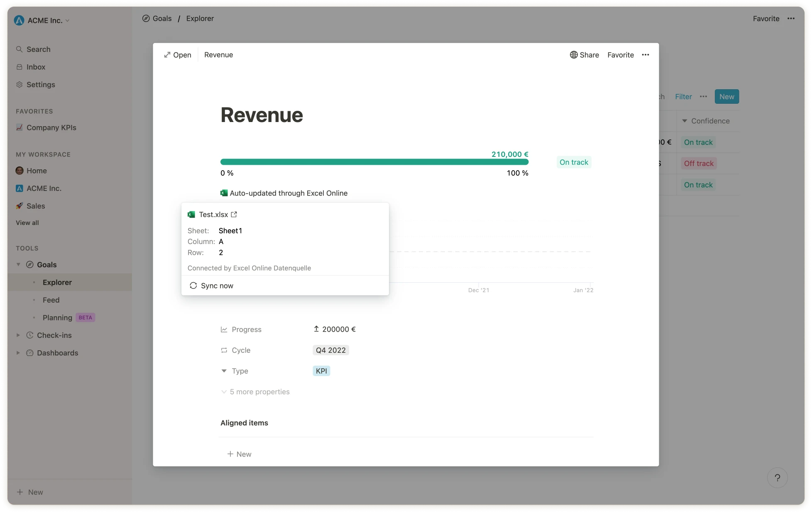Click View all workspaces link
This screenshot has width=812, height=513.
(x=27, y=223)
